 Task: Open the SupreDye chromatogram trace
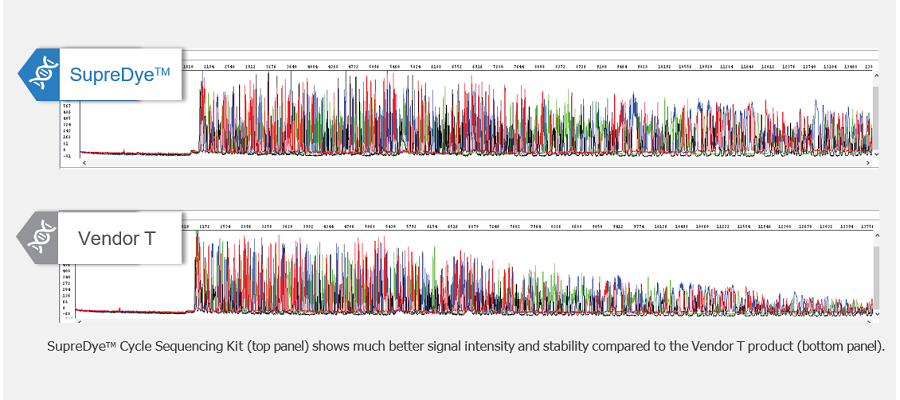pos(476,114)
